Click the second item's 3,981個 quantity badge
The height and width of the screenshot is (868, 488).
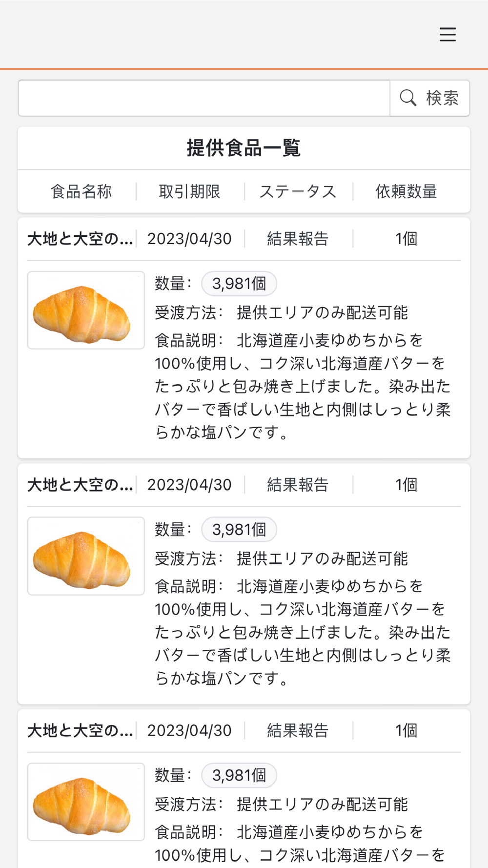tap(239, 530)
